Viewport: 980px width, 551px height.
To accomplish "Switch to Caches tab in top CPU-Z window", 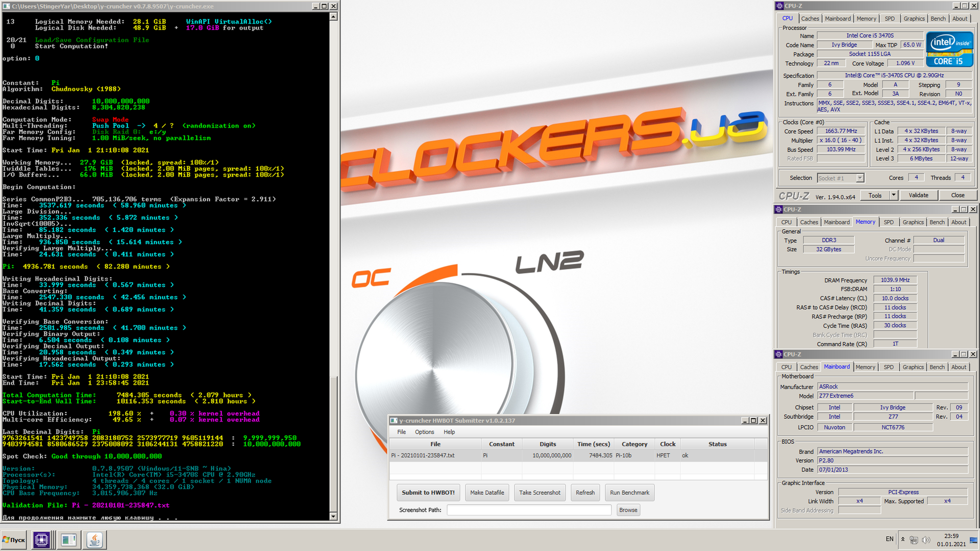I will pyautogui.click(x=810, y=18).
